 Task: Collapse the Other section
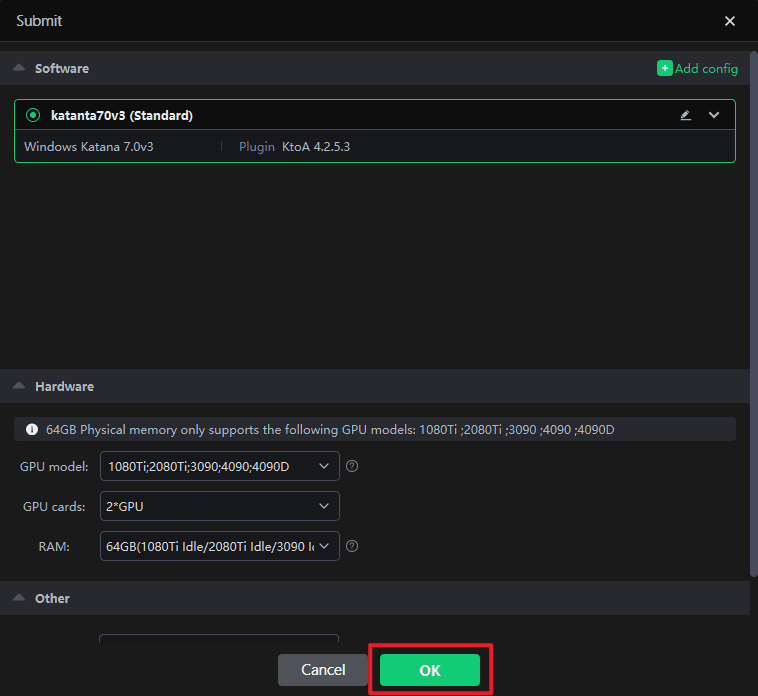[19, 598]
